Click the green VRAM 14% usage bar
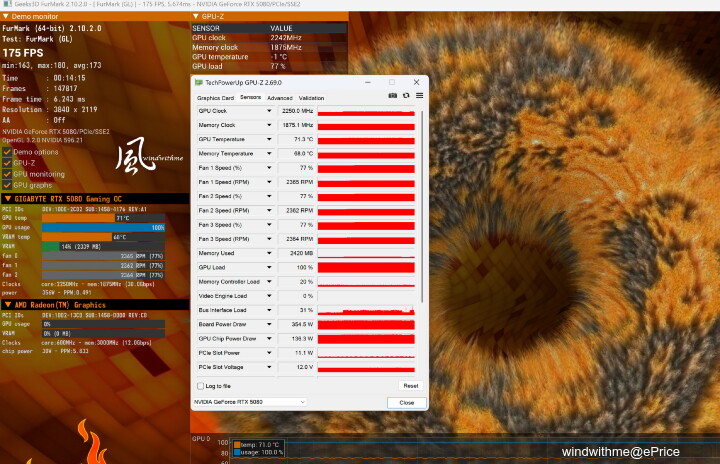 51,246
